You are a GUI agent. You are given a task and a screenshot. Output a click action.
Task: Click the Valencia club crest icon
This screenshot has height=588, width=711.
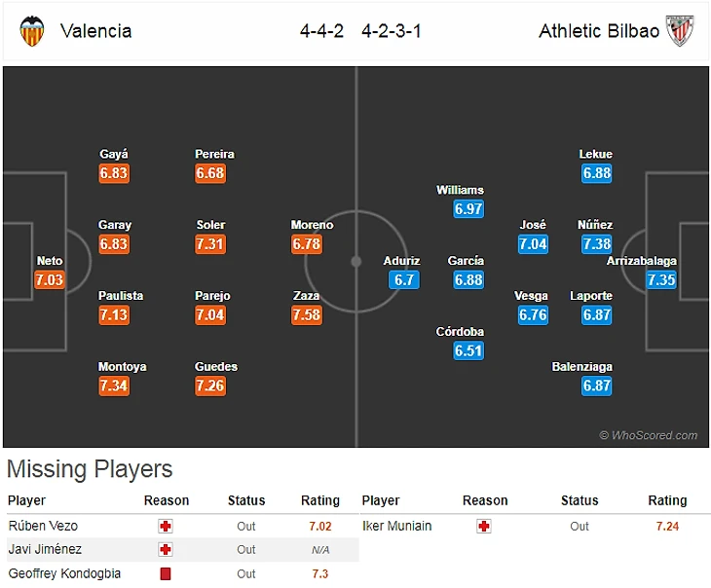32,30
